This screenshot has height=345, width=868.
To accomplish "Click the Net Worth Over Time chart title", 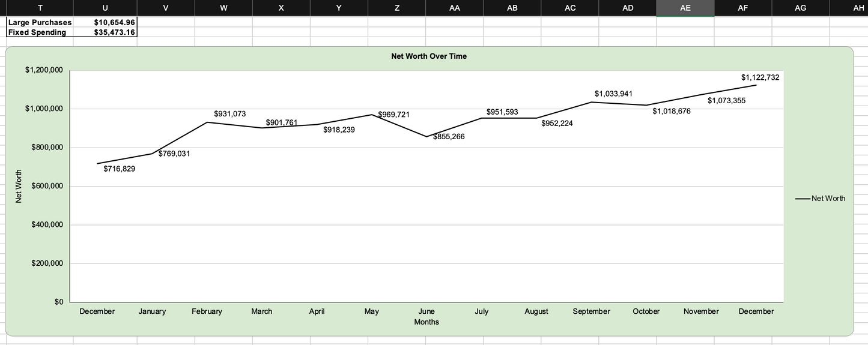I will point(428,56).
